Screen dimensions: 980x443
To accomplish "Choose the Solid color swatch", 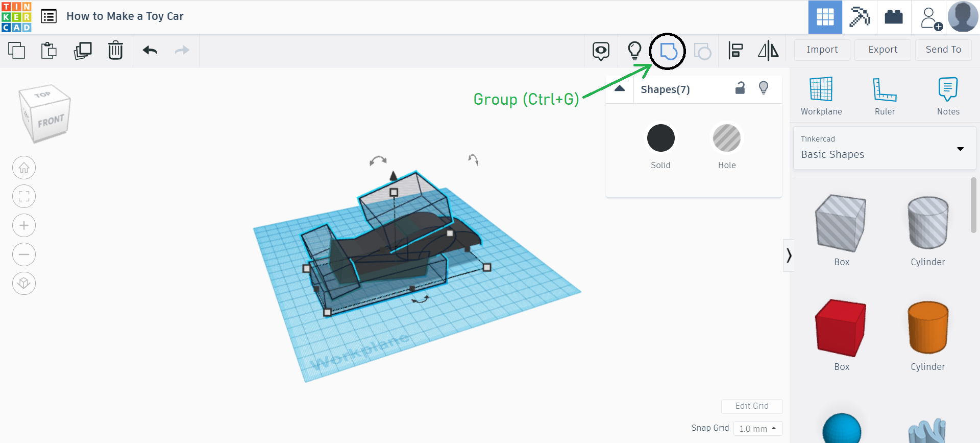I will pos(660,138).
